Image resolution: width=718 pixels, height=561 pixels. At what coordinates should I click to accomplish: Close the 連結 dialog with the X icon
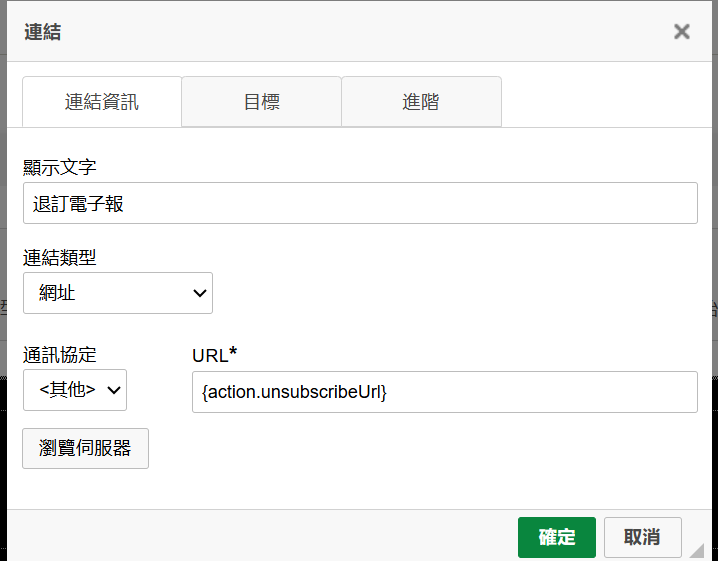(682, 31)
